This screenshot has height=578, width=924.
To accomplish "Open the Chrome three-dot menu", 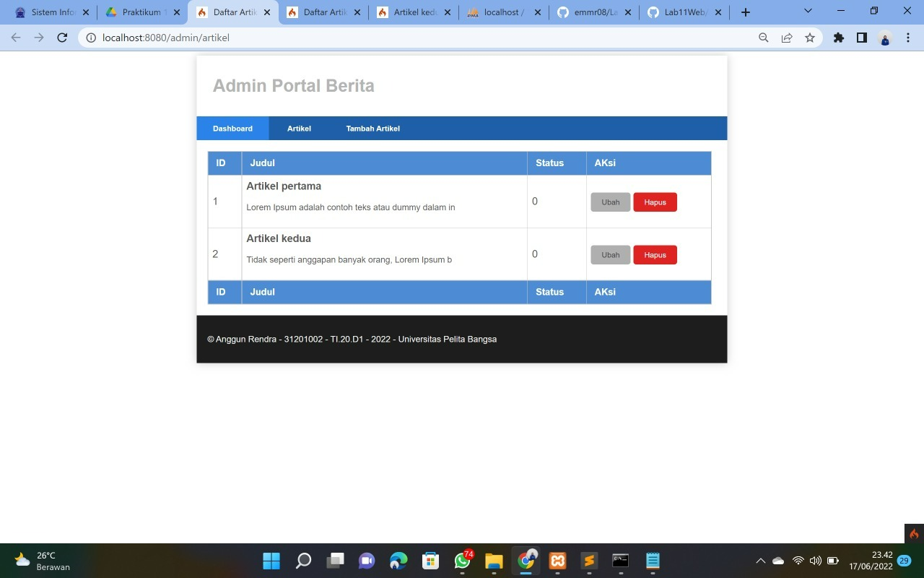I will 909,38.
